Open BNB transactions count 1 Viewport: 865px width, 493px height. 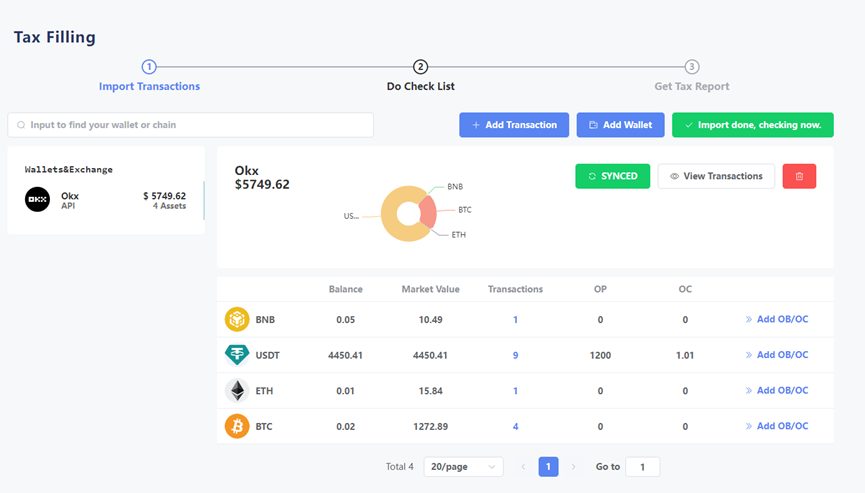[x=515, y=319]
